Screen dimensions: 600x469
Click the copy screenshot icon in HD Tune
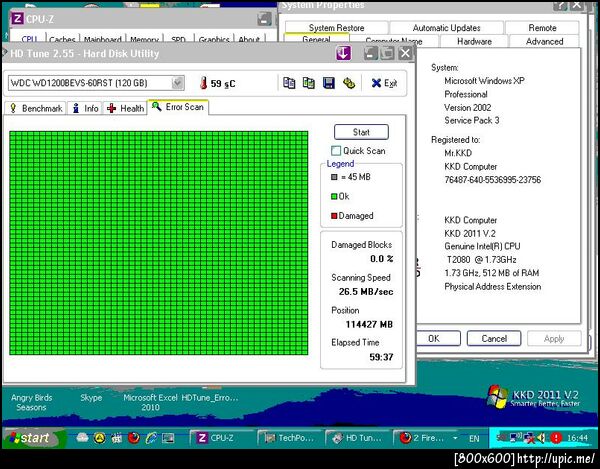click(309, 83)
